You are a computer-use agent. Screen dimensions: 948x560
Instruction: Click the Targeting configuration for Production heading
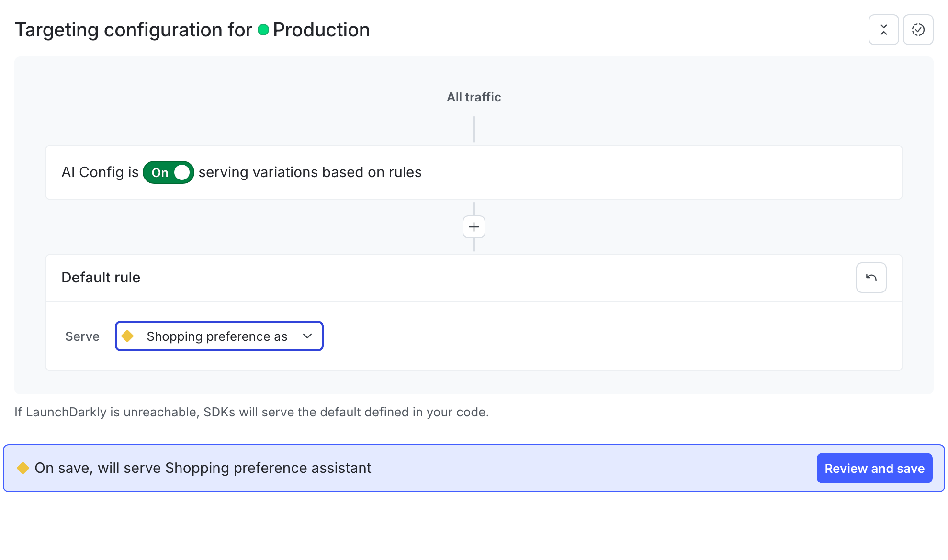pos(192,30)
